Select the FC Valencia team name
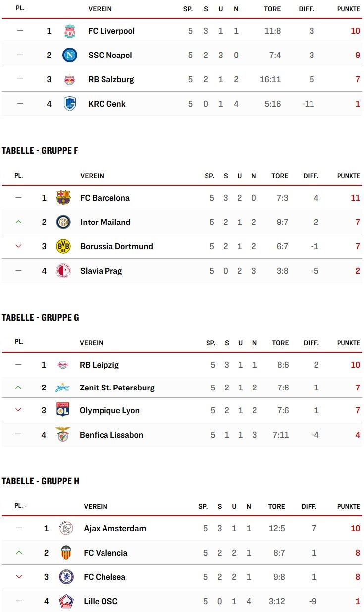364x612 pixels. (105, 553)
